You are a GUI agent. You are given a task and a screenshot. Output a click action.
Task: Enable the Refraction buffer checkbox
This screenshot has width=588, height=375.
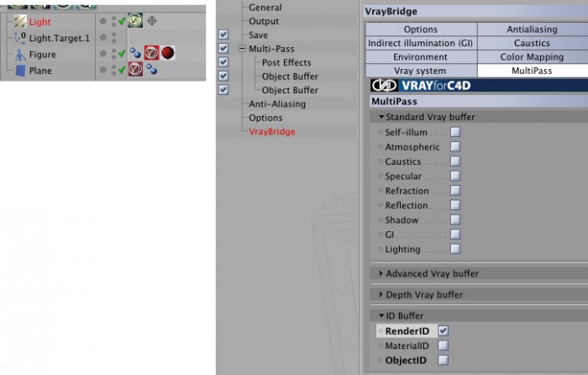455,190
